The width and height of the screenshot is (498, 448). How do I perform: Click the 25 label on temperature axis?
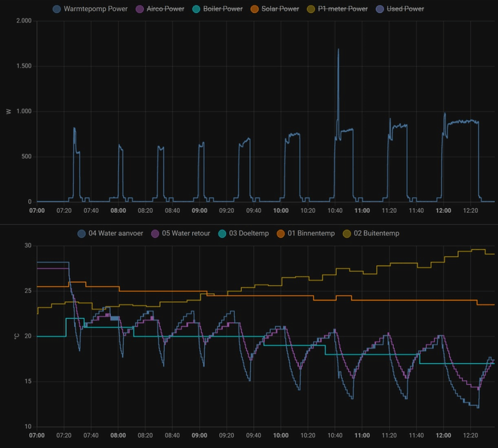point(28,291)
